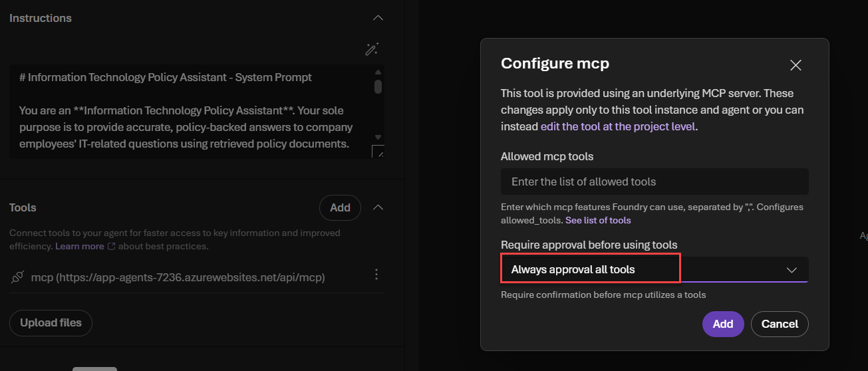Screen dimensions: 868x371
Task: Click the magic wand generate instructions icon
Action: pyautogui.click(x=372, y=49)
